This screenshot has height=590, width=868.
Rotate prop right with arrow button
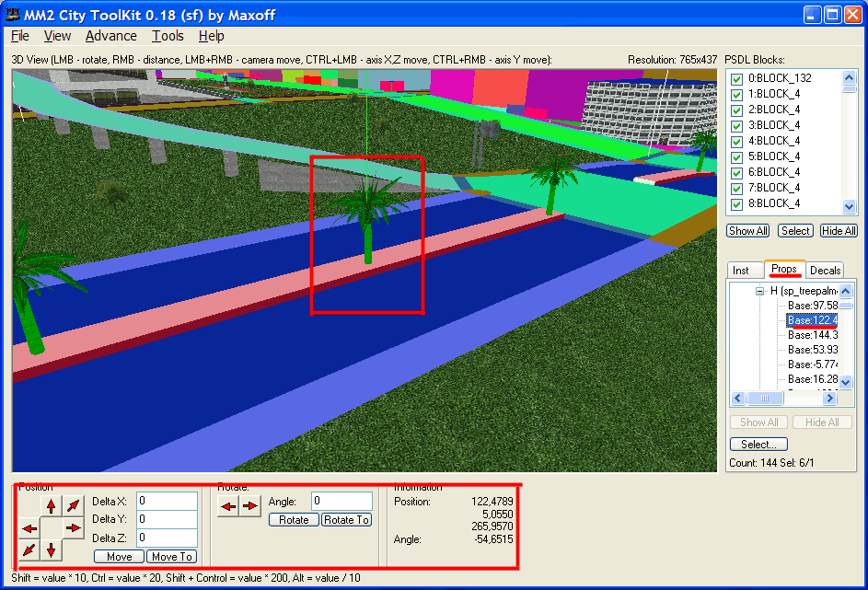pos(250,507)
